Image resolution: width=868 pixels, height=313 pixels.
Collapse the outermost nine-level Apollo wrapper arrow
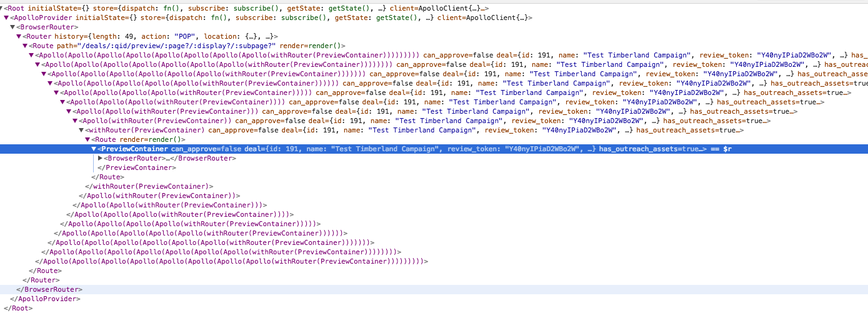pyautogui.click(x=31, y=55)
